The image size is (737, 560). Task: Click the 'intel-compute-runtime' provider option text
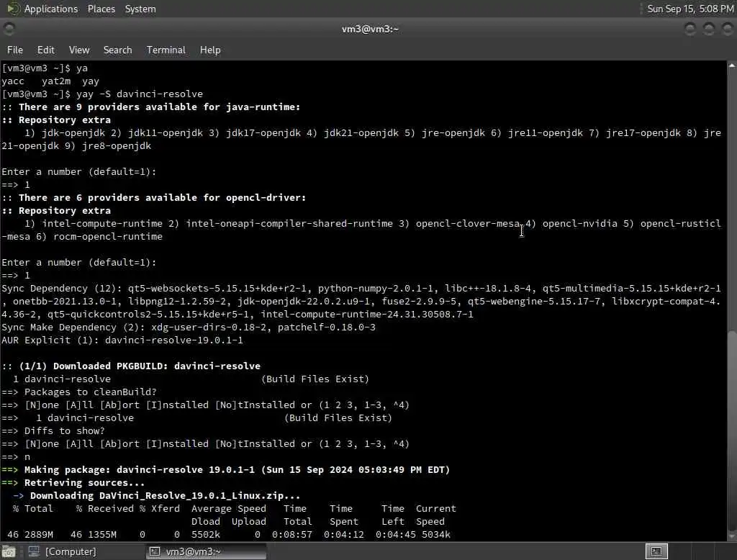point(102,224)
